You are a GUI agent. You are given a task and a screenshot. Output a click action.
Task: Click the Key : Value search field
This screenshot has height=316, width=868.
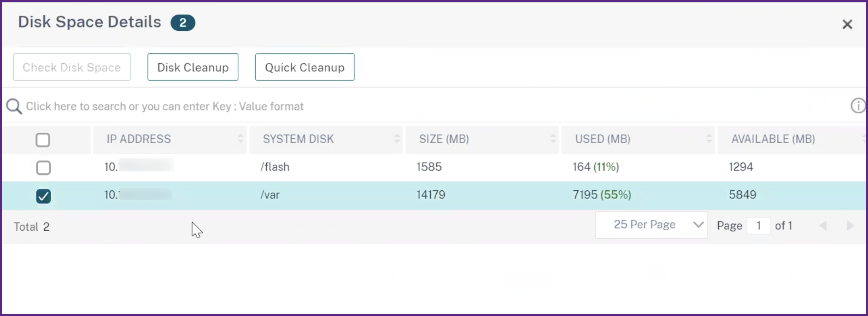433,106
